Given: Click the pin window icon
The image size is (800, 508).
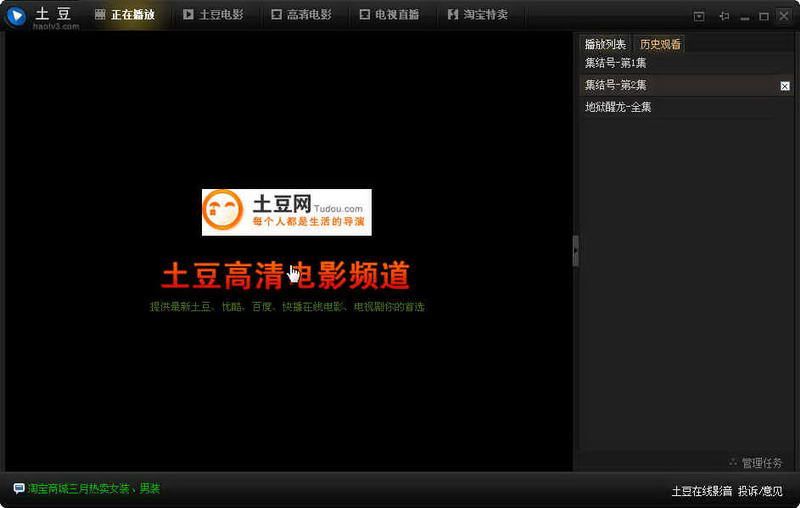Looking at the screenshot, I should pyautogui.click(x=724, y=16).
